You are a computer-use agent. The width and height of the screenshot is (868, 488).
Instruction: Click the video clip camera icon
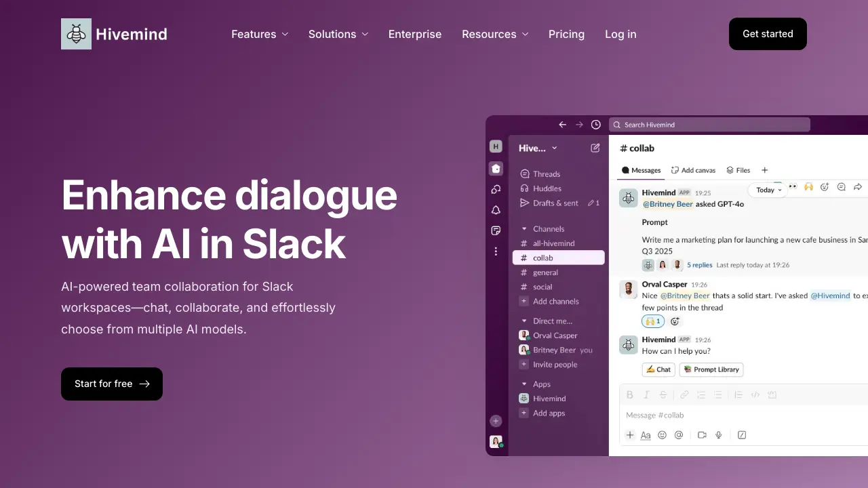702,435
